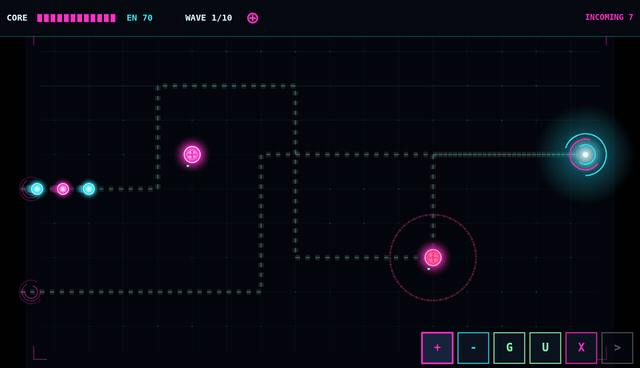Click the WAVE 1/10 label
This screenshot has height=368, width=640.
(x=209, y=18)
